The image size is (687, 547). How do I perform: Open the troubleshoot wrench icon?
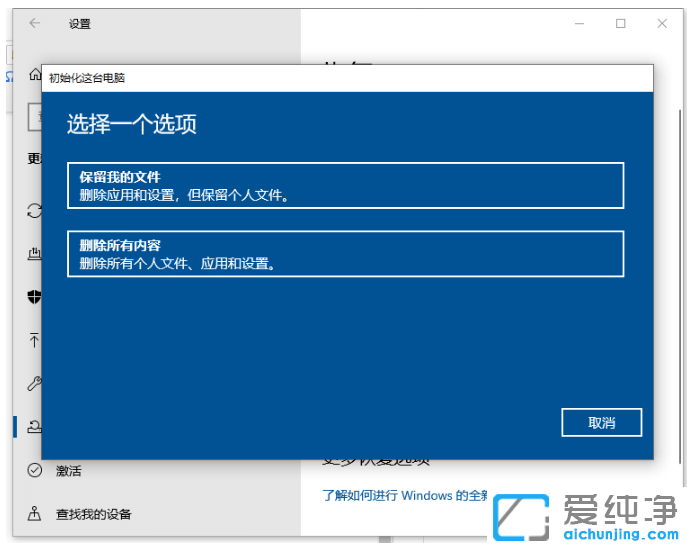point(35,384)
